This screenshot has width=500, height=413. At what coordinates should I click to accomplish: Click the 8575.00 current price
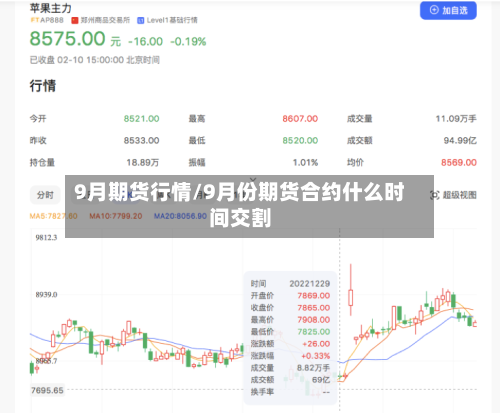pos(68,39)
